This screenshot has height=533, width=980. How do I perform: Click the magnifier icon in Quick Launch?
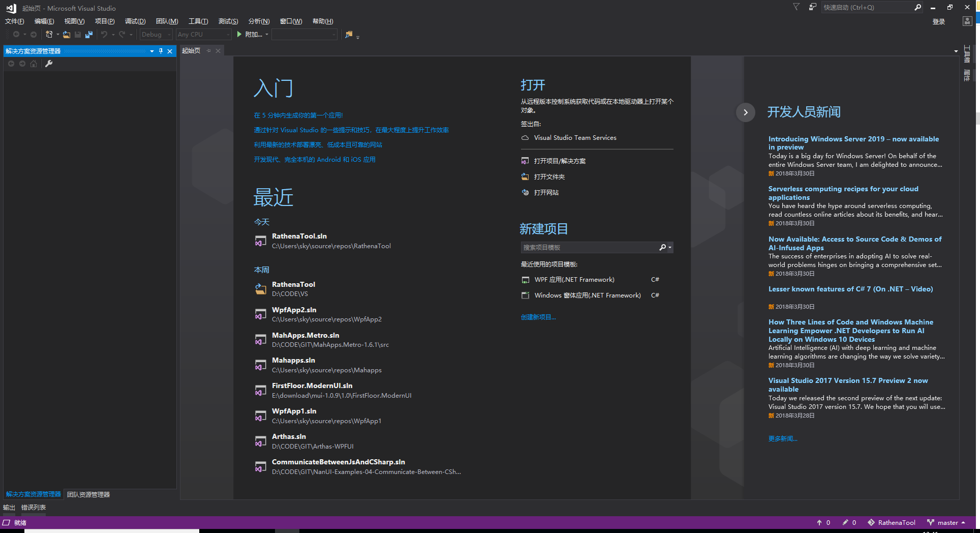pos(917,7)
